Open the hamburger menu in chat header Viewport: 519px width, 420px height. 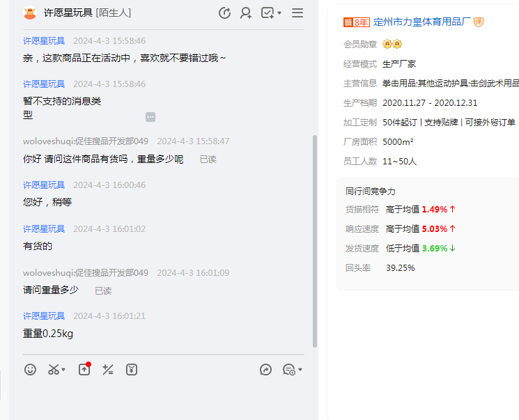tap(297, 13)
